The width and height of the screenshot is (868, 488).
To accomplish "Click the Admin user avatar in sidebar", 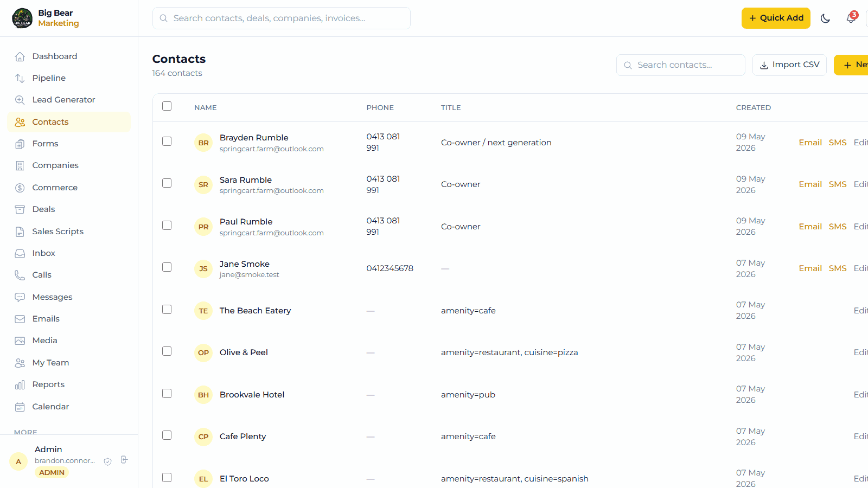I will 18,461.
